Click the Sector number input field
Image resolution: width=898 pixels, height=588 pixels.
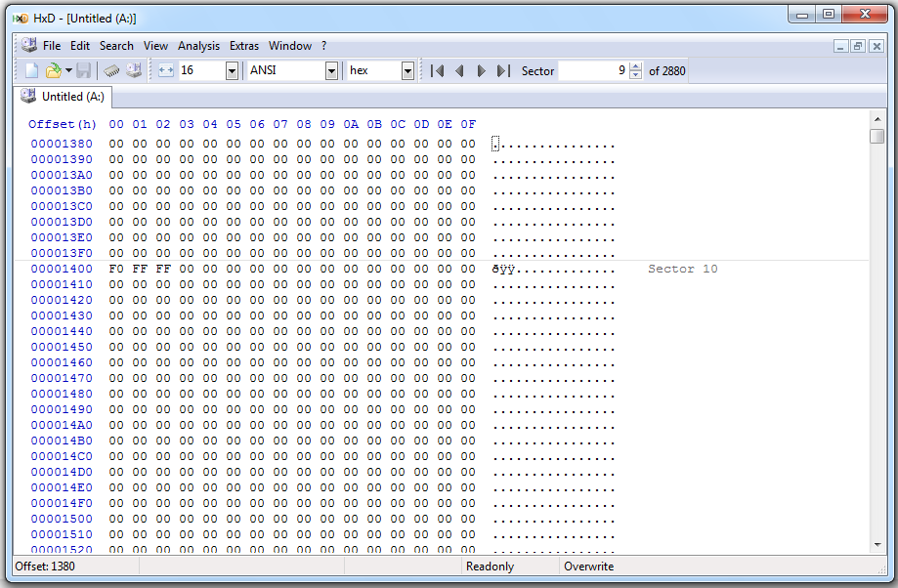(x=593, y=70)
